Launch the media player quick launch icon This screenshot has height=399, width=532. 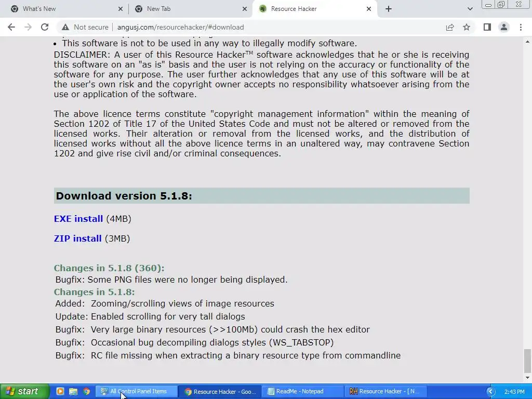[60, 391]
